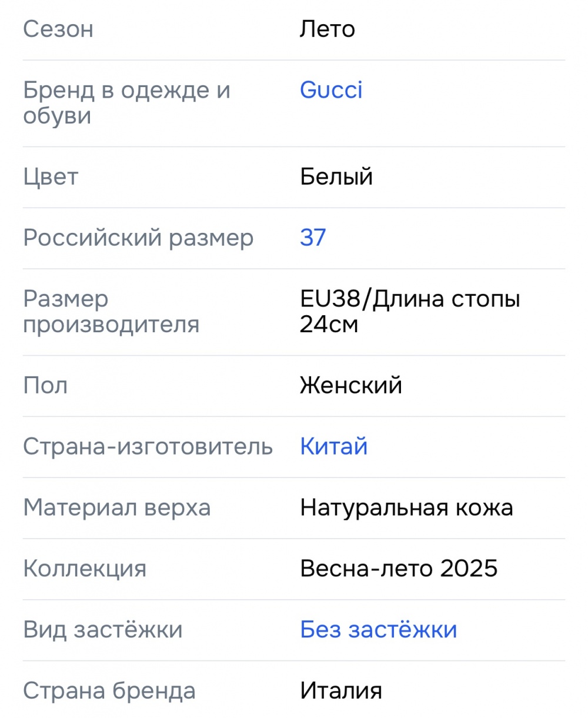Screen dimensions: 588x718
Task: Select the EU38/Длина стопы 24см value
Action: pyautogui.click(x=410, y=311)
